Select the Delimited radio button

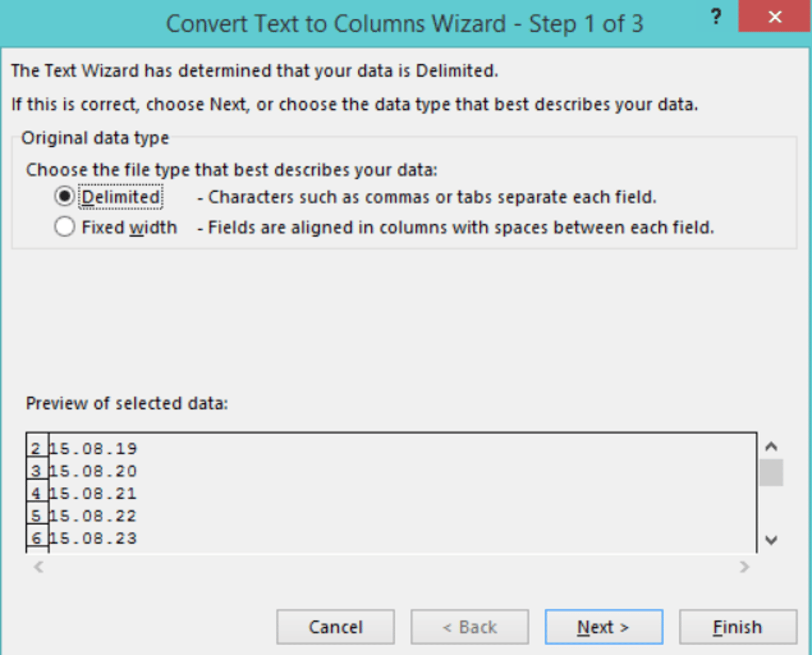point(65,196)
